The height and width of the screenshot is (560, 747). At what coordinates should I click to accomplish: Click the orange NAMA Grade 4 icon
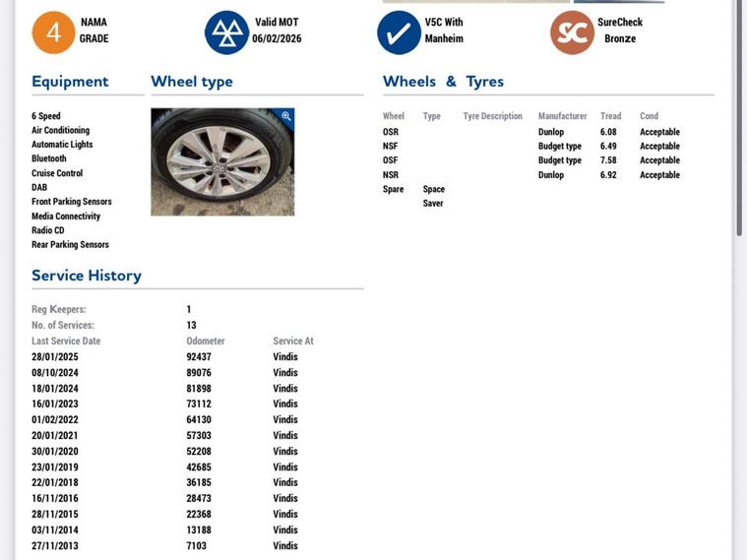[53, 32]
